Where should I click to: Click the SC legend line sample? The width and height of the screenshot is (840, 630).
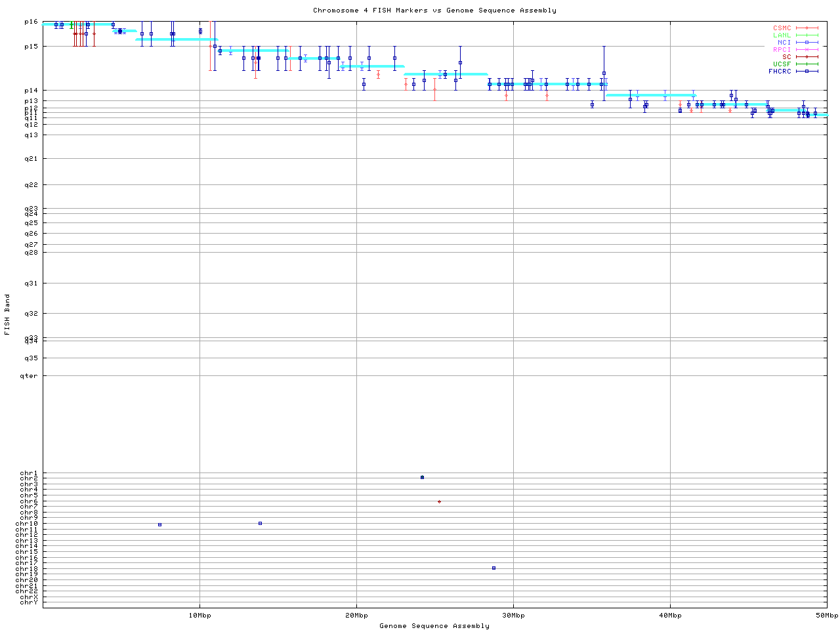pos(807,57)
